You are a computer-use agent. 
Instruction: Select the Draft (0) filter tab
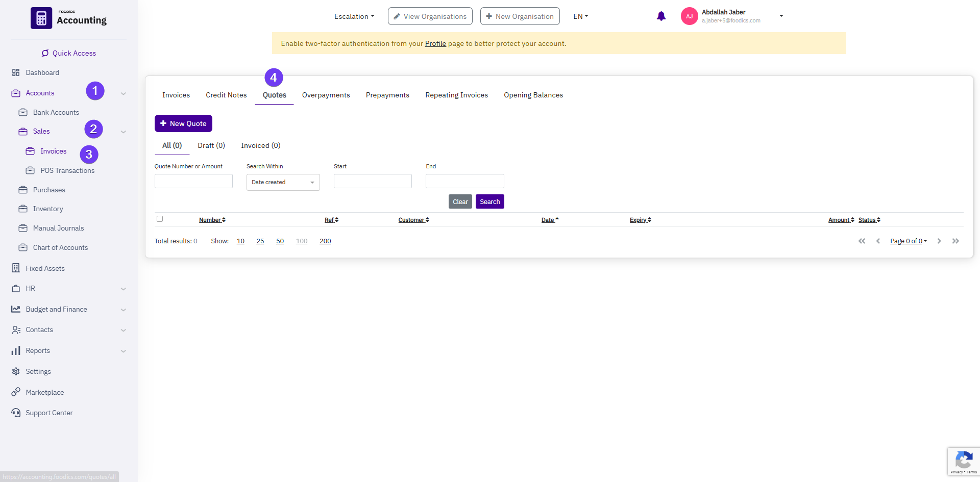pyautogui.click(x=211, y=145)
